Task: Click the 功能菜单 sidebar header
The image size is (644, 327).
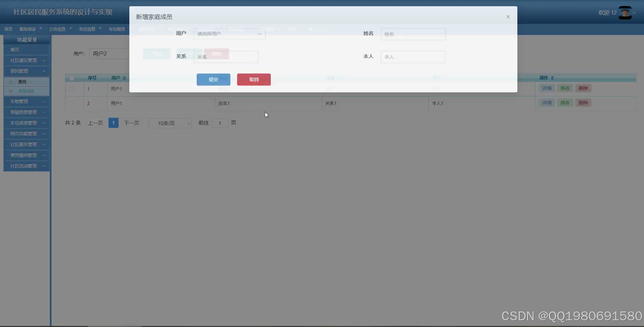Action: click(x=27, y=40)
